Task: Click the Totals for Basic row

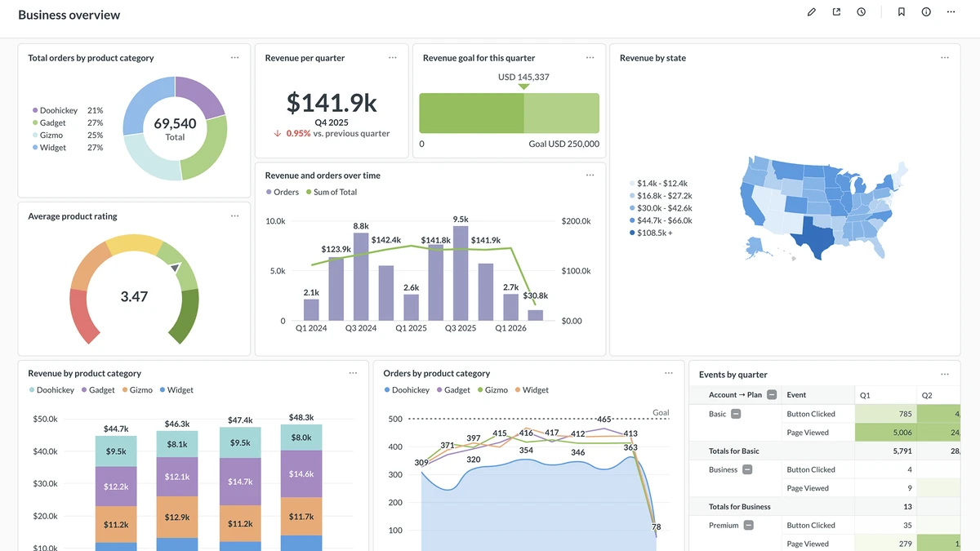Action: 825,451
